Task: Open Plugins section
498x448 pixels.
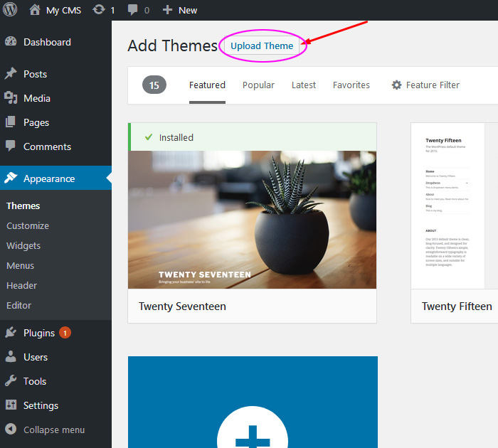Action: point(39,333)
